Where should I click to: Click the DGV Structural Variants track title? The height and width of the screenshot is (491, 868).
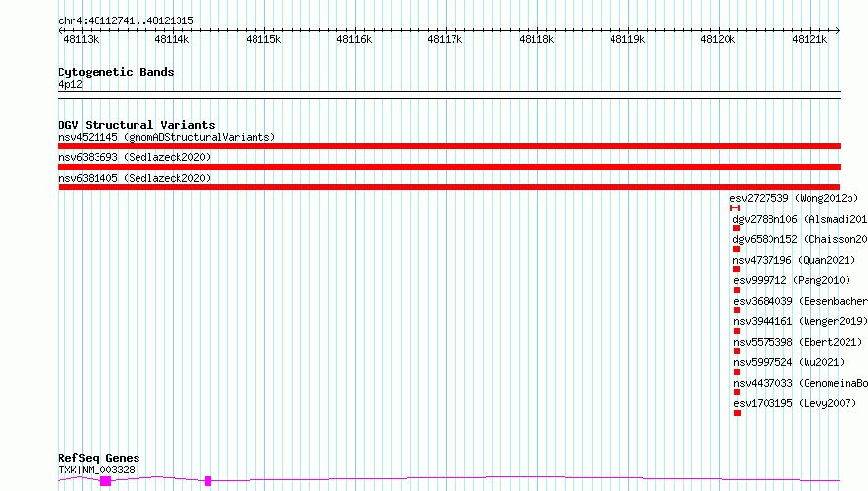(137, 125)
